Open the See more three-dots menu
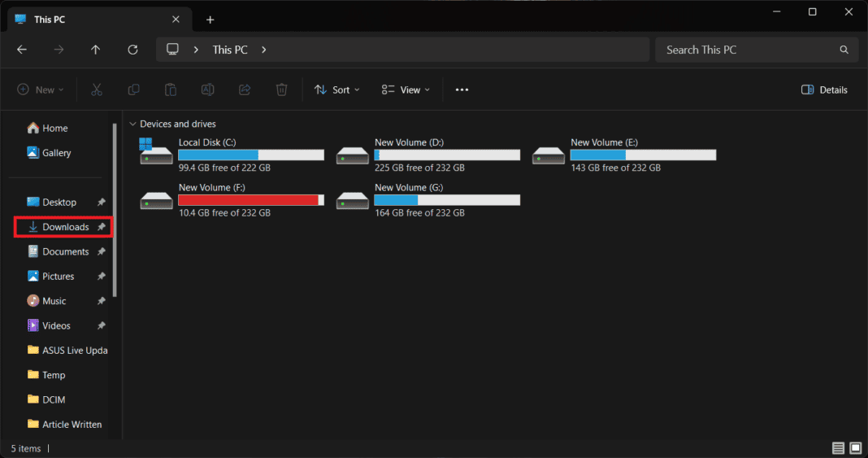Screen dimensions: 868x458 pos(462,89)
